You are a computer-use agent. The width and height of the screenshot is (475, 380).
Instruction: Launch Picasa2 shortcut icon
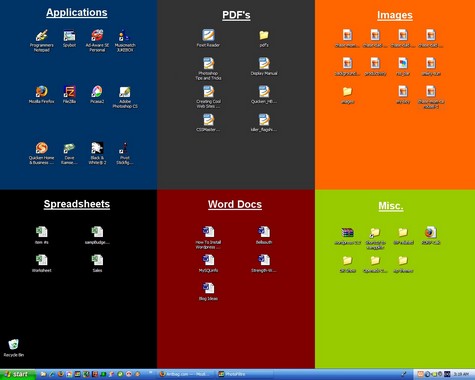(97, 94)
